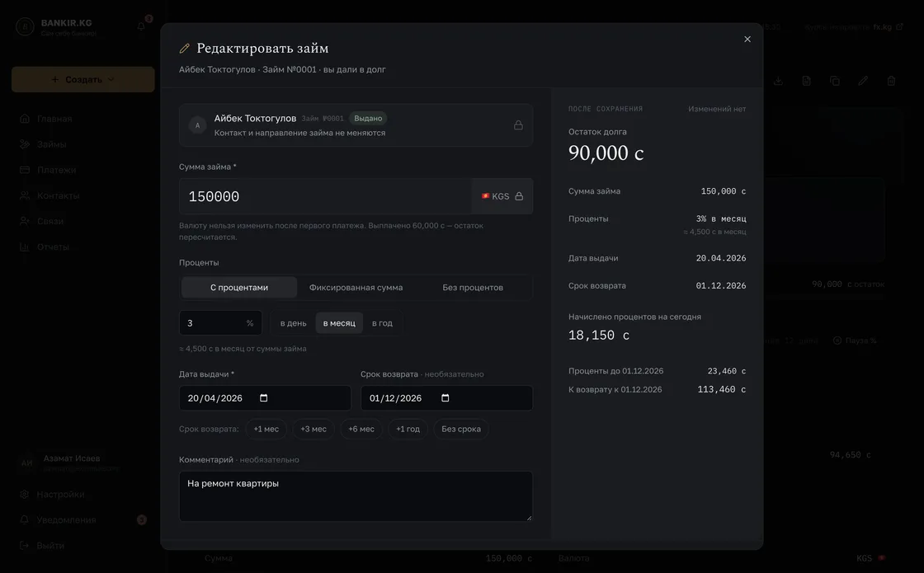The height and width of the screenshot is (573, 924).
Task: Click the notification bell in the sidebar header
Action: pyautogui.click(x=141, y=26)
